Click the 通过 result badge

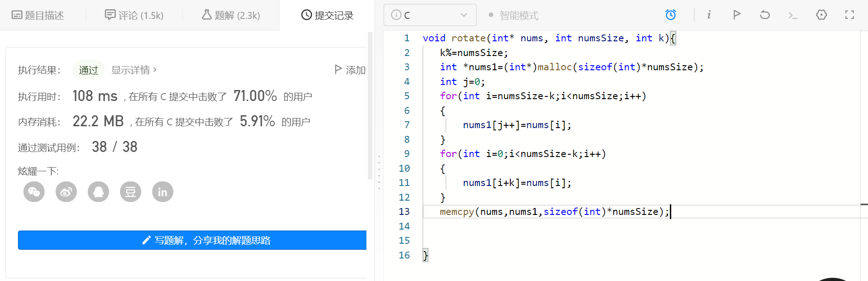(89, 70)
